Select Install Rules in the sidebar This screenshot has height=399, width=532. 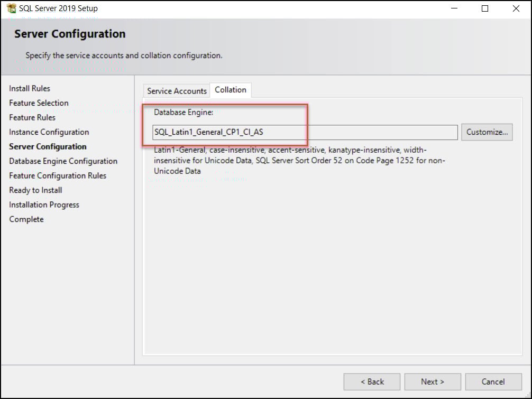tap(30, 88)
